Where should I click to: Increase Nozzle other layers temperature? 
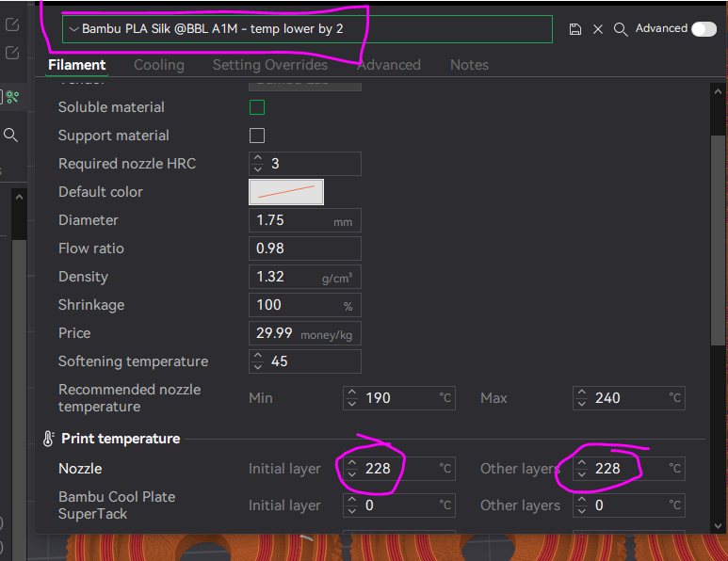pos(582,463)
